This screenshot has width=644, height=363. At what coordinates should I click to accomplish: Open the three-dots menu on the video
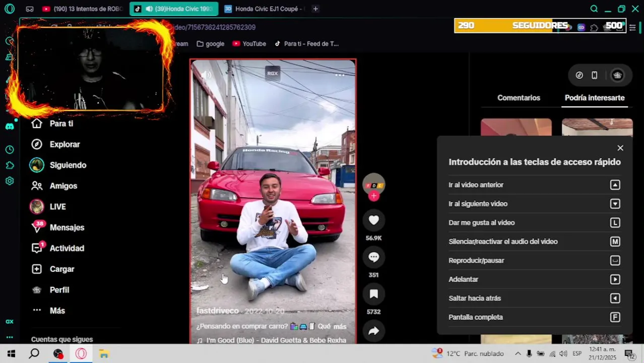pos(340,75)
